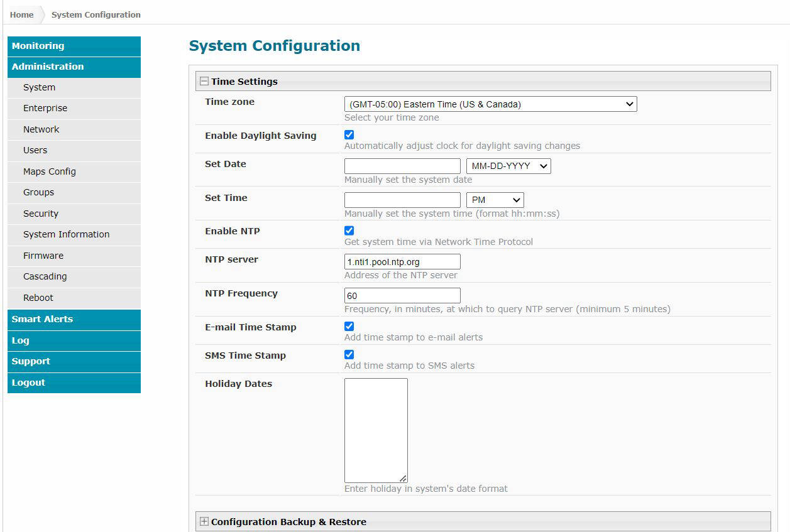Click the NTP server address field
Screen dimensions: 790x532
402,261
